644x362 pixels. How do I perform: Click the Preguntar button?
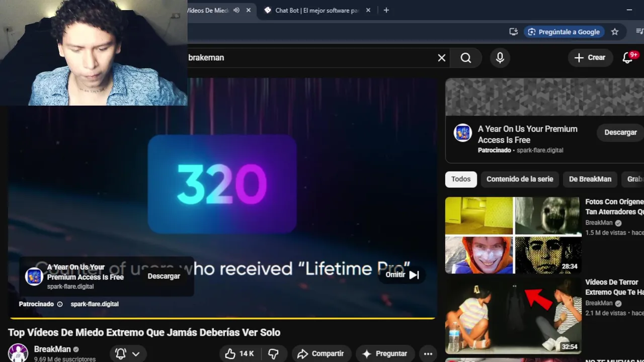coord(385,354)
